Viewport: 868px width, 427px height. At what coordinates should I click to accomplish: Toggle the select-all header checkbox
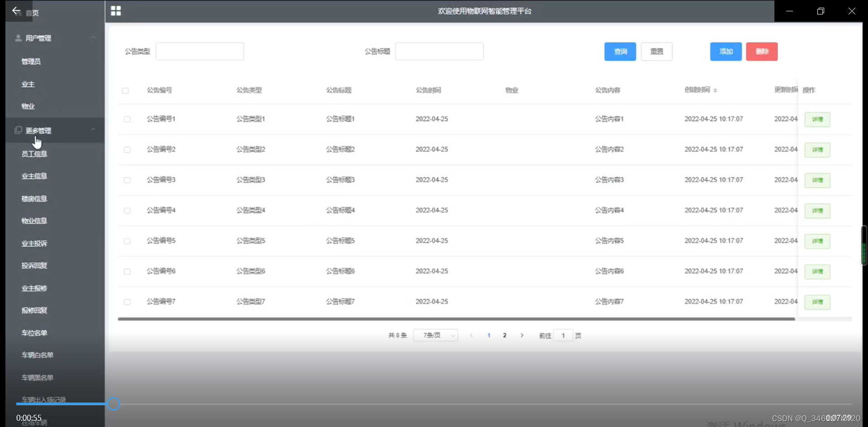[125, 90]
